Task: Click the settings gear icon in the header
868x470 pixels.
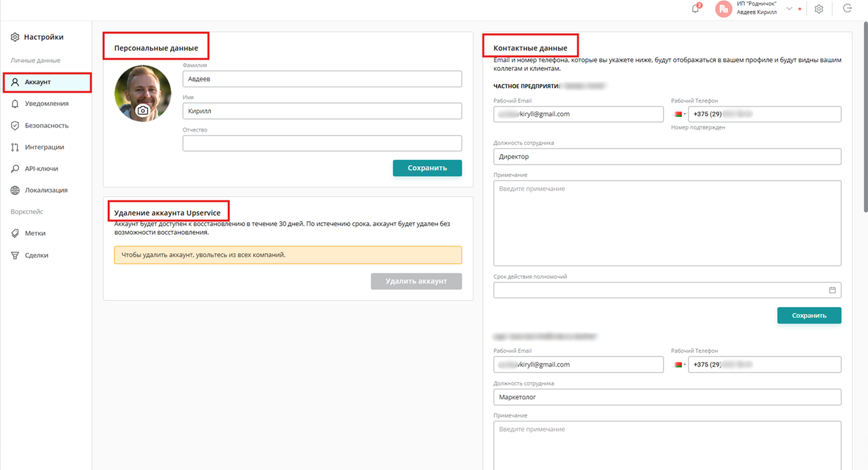Action: coord(819,9)
